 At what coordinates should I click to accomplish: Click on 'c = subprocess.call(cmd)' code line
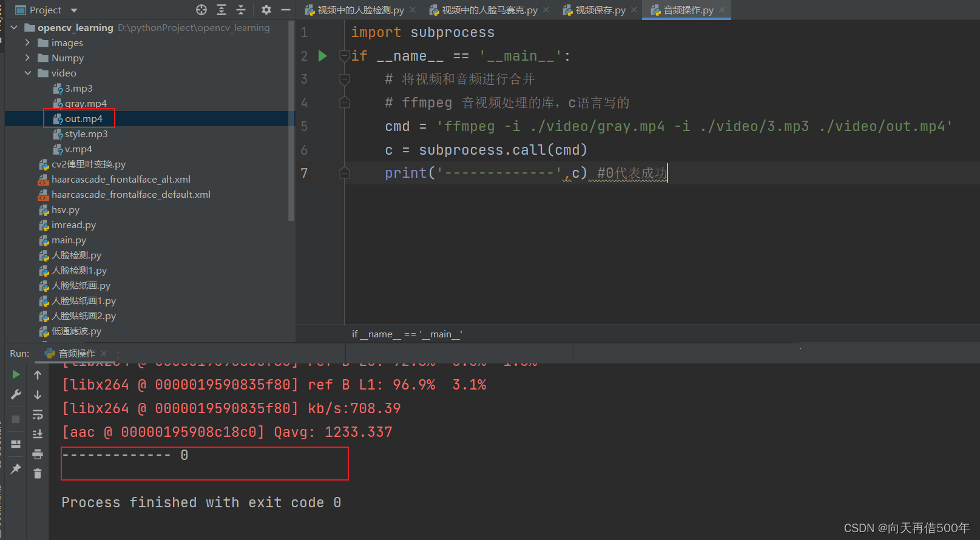486,150
